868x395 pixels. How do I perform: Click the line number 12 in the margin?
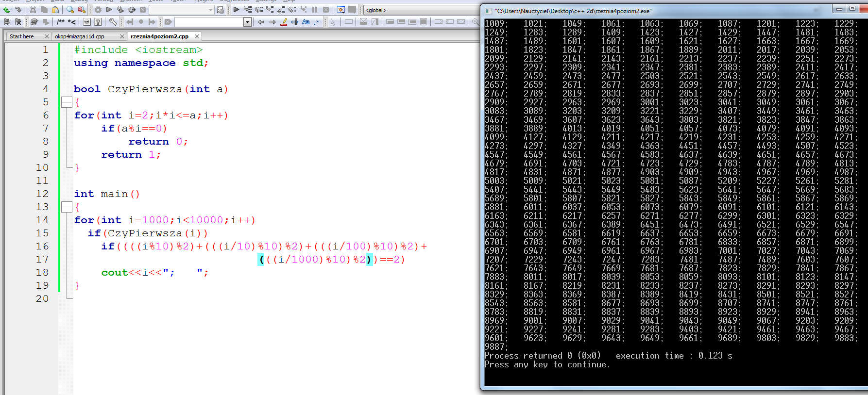pyautogui.click(x=42, y=194)
